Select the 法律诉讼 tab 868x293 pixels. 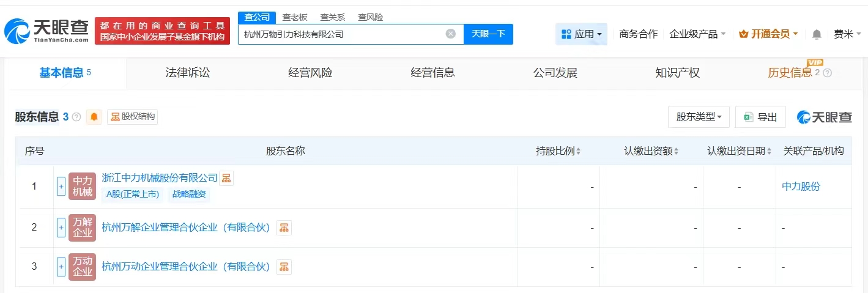tap(188, 73)
